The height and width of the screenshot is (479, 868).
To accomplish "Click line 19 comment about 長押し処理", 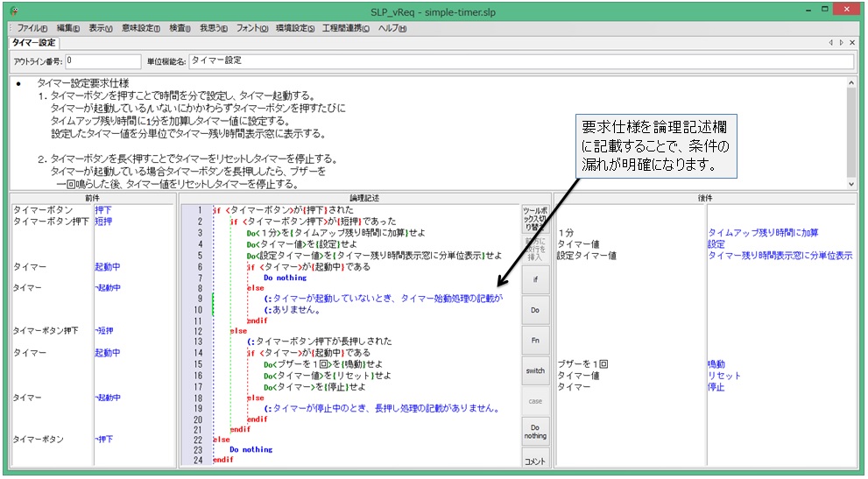I will [x=383, y=409].
